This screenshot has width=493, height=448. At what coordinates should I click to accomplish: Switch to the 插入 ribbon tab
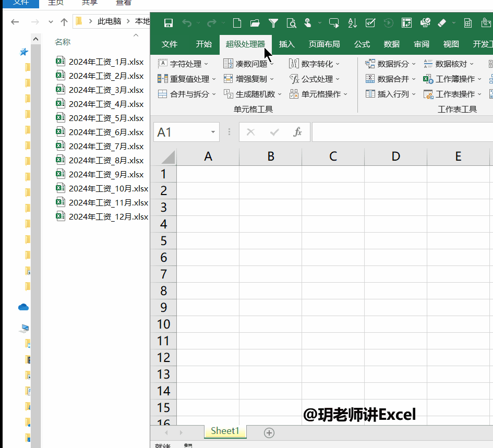286,44
